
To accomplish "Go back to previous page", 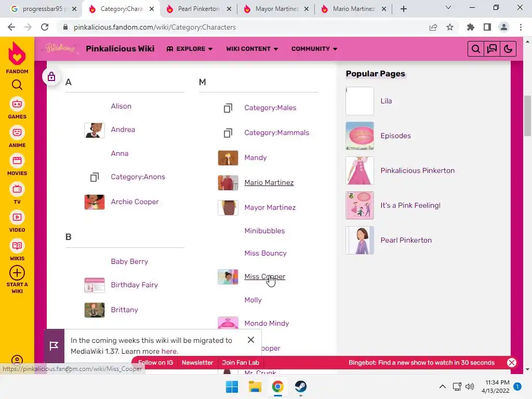I will coord(11,27).
